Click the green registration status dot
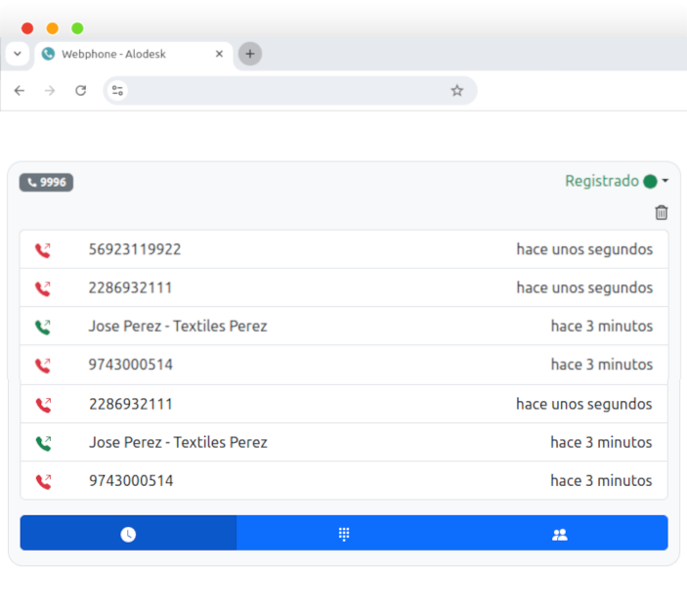Image resolution: width=687 pixels, height=616 pixels. [650, 181]
